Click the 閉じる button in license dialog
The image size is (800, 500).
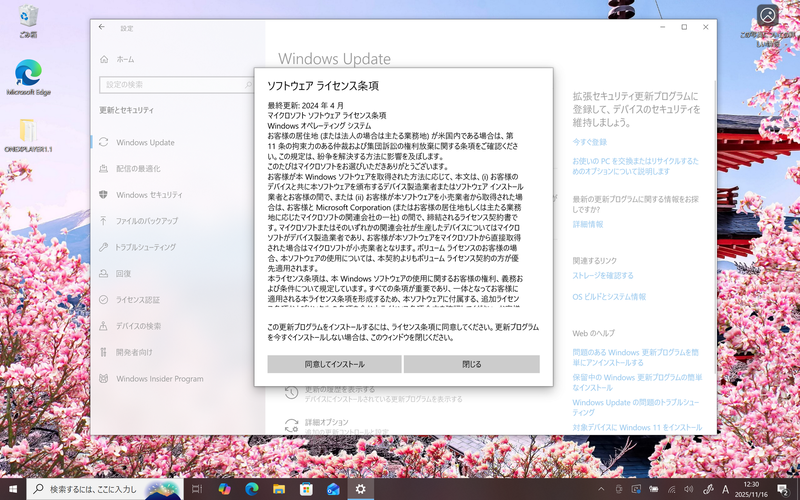[471, 364]
